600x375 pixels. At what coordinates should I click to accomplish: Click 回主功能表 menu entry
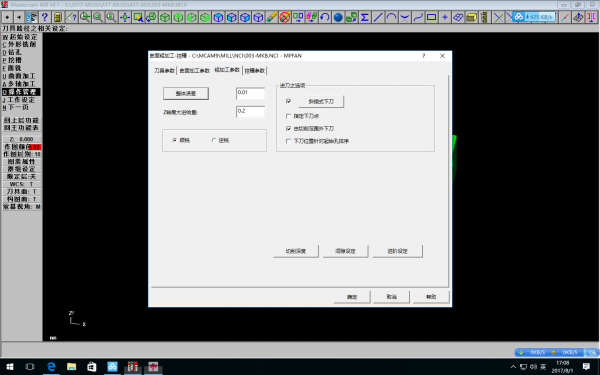(x=21, y=128)
